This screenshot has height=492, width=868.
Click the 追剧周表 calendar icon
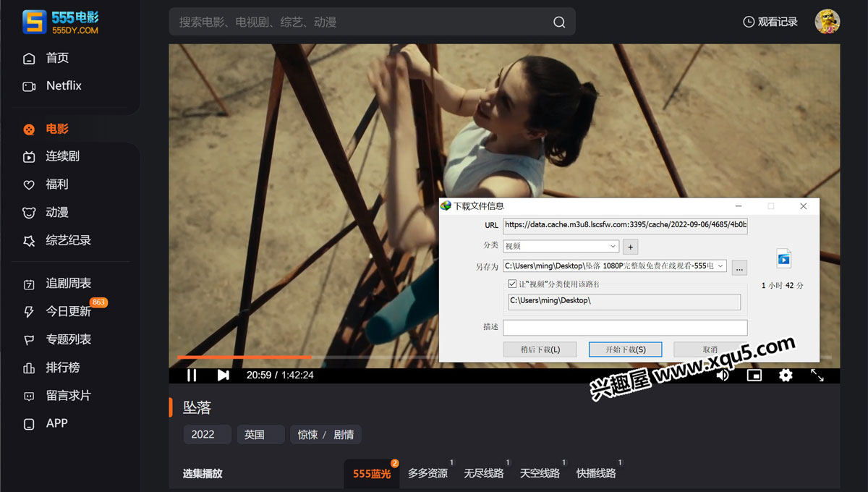[29, 284]
